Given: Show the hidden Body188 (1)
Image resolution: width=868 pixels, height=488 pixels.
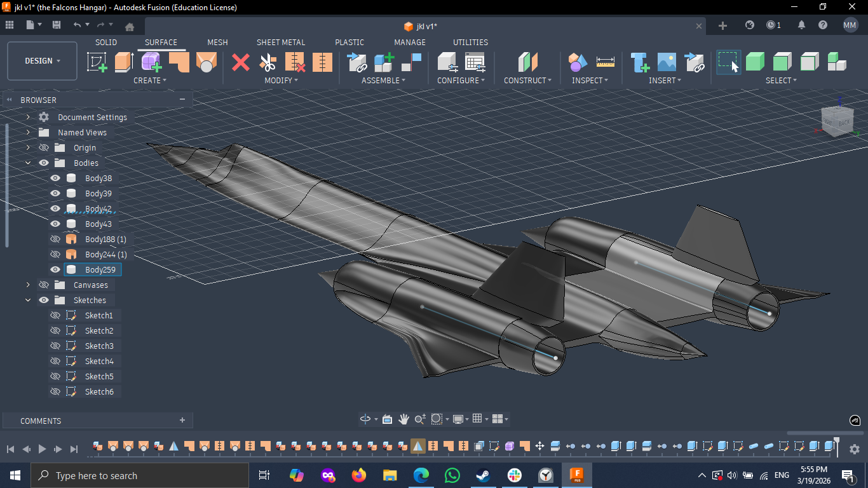Looking at the screenshot, I should tap(55, 239).
